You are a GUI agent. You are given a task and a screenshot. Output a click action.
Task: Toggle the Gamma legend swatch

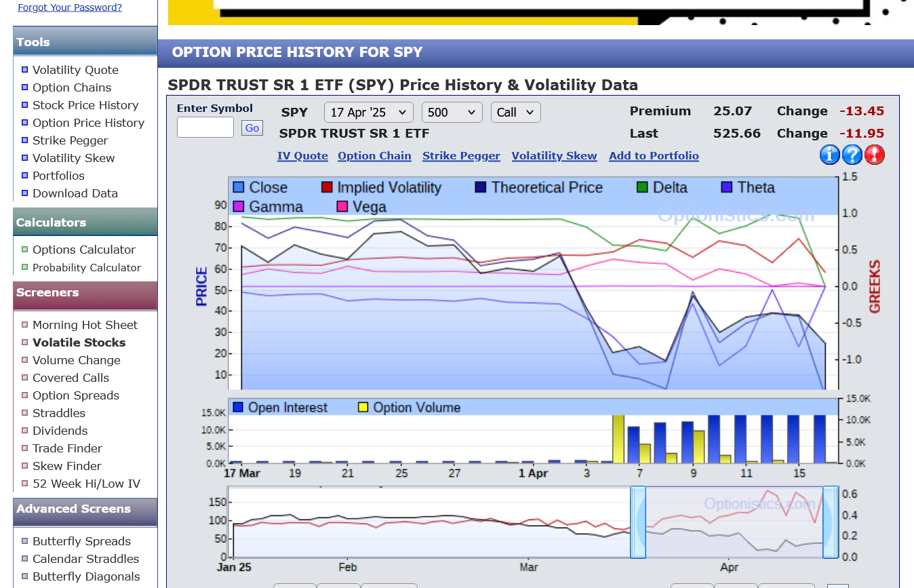[239, 206]
